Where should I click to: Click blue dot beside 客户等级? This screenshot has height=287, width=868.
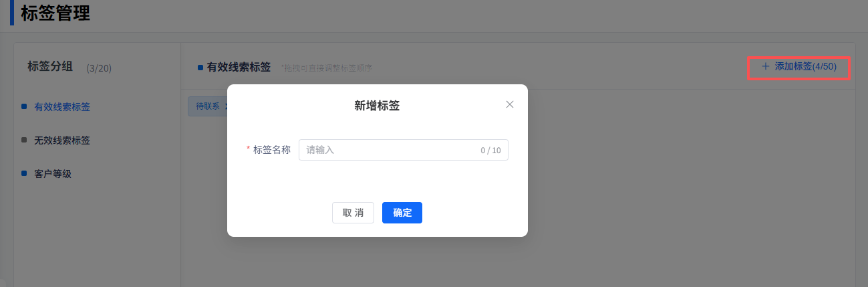click(24, 173)
